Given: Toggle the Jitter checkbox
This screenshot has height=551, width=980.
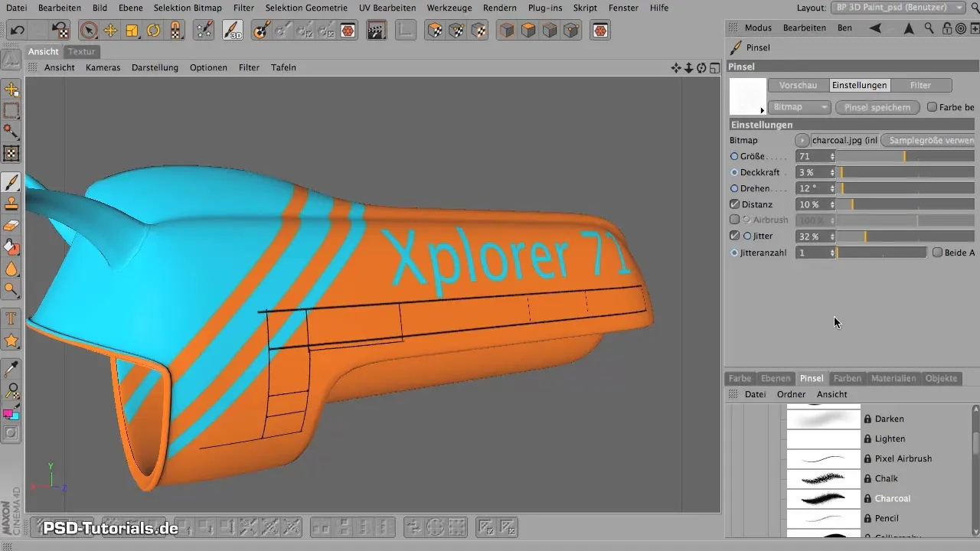Looking at the screenshot, I should point(735,236).
